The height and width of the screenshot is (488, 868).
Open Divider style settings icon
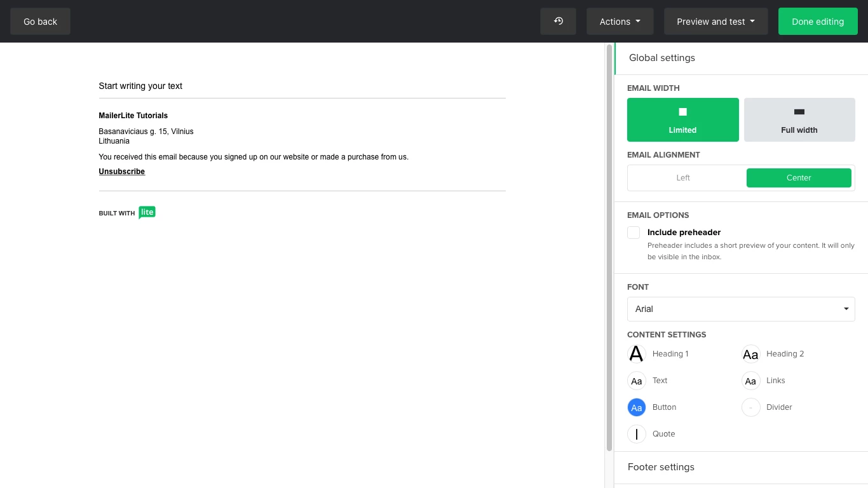click(x=750, y=407)
